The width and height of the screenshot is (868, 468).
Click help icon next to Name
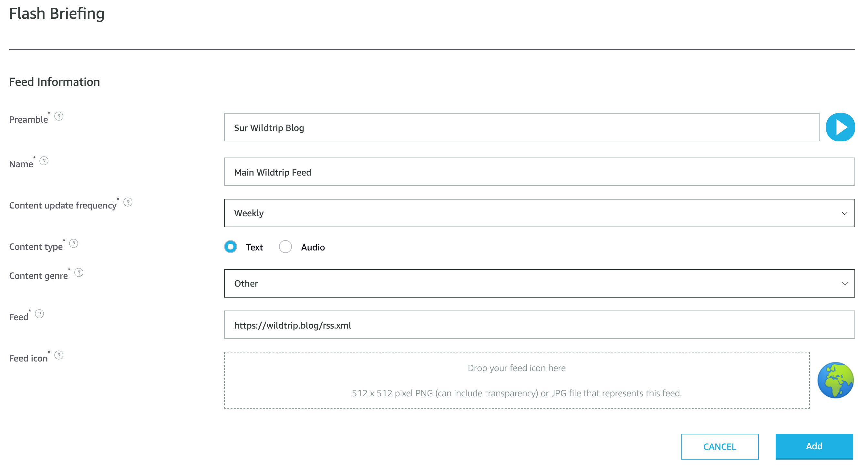pos(44,161)
